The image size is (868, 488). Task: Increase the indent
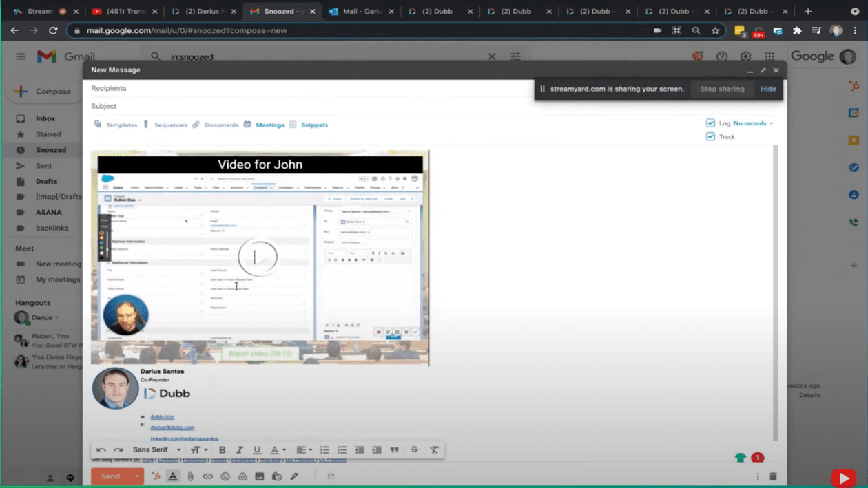(377, 449)
